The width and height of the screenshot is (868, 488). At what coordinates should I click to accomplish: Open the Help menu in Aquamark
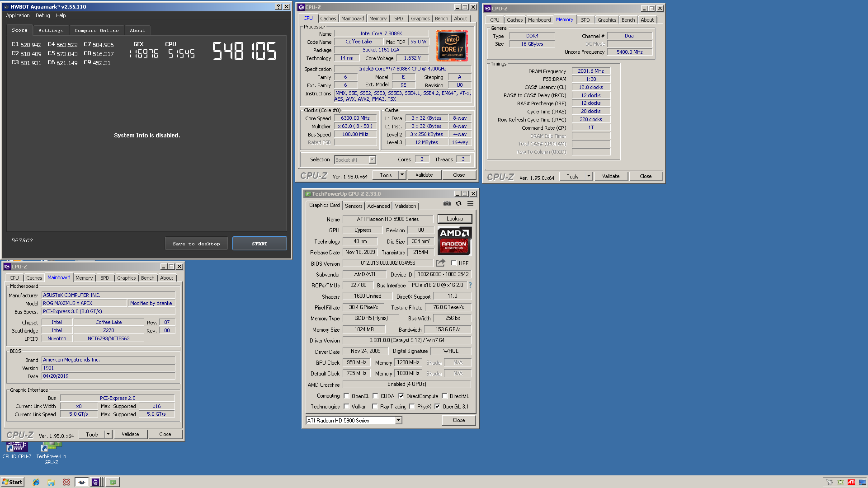(61, 15)
